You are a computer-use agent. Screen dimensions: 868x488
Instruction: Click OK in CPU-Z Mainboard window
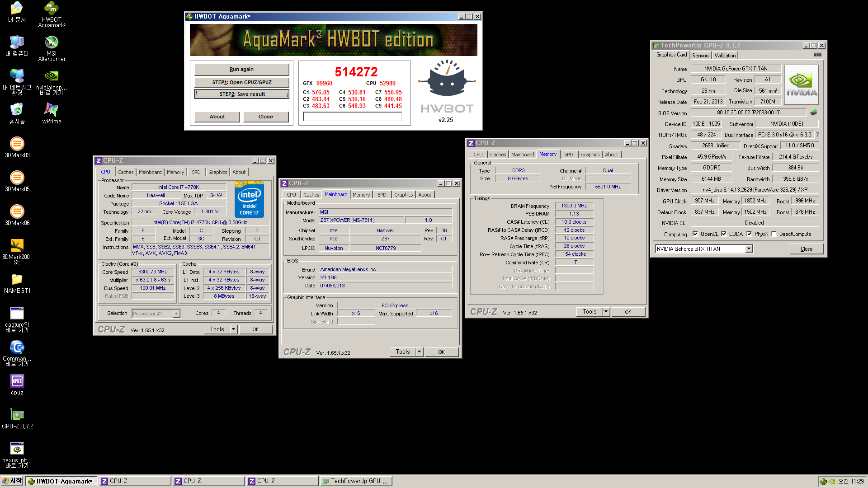pyautogui.click(x=441, y=352)
